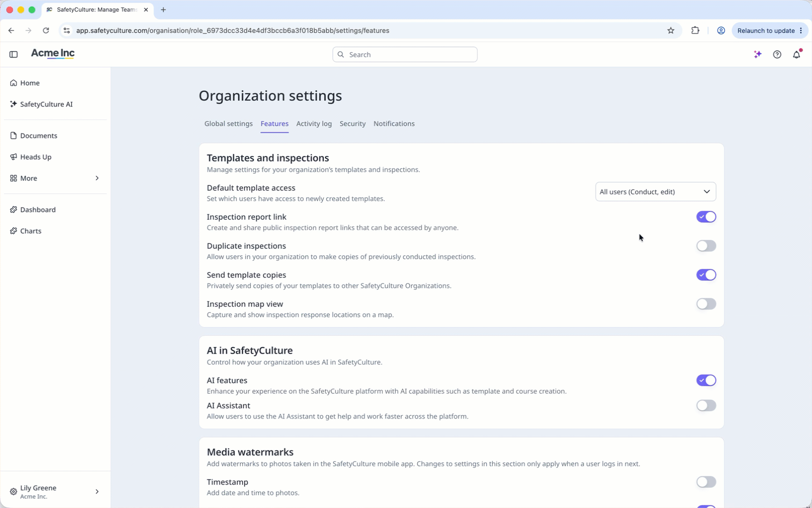Turn off the Inspection report link toggle
The height and width of the screenshot is (508, 812).
pyautogui.click(x=706, y=217)
